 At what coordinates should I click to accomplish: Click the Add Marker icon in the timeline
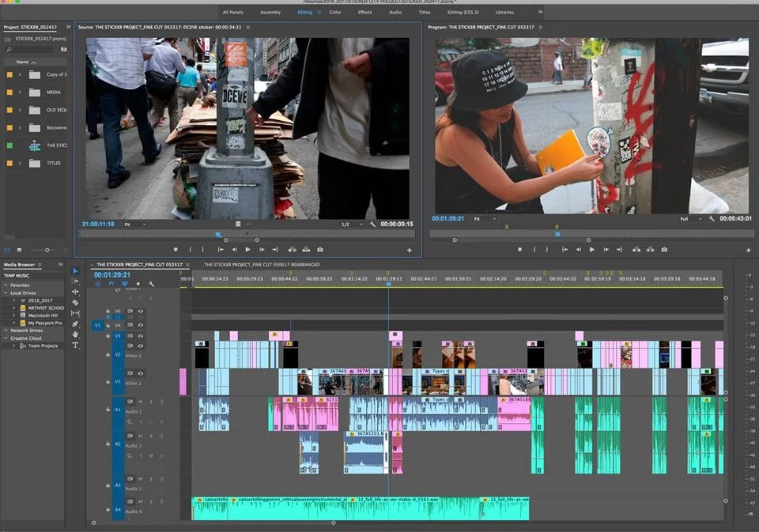point(138,284)
